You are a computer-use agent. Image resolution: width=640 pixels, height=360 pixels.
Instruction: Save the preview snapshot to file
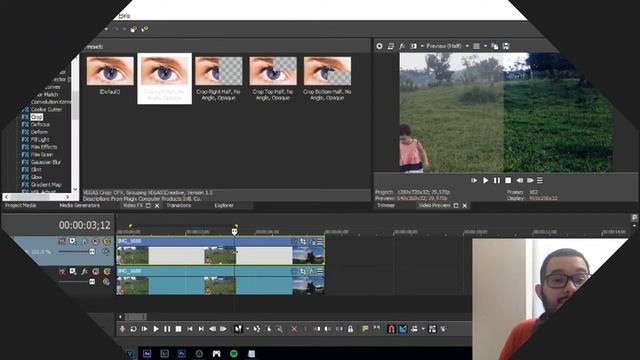coord(506,46)
